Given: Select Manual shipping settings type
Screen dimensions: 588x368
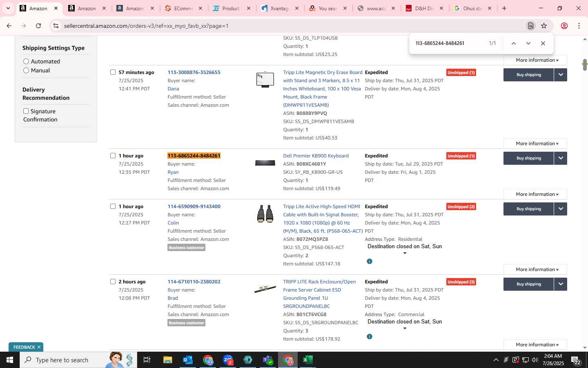Looking at the screenshot, I should click(x=26, y=70).
